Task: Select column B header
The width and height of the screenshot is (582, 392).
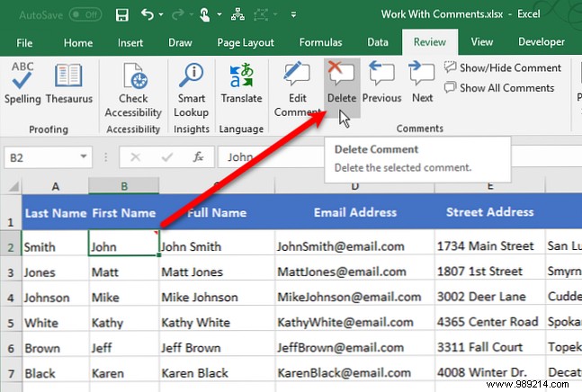Action: pyautogui.click(x=124, y=186)
